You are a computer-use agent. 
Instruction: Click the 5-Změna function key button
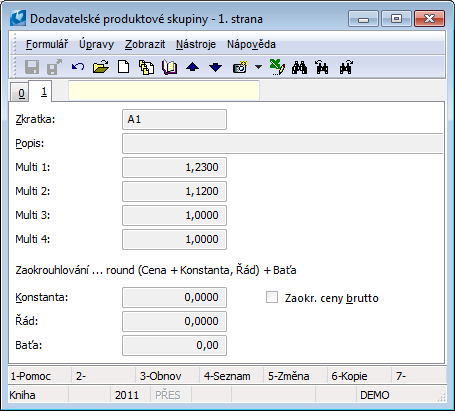tap(295, 376)
